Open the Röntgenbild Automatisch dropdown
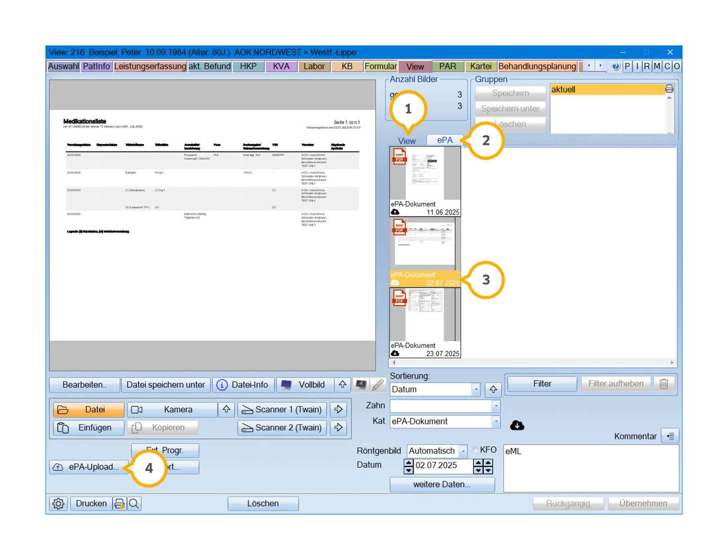Screen dimensions: 728x560 tap(463, 451)
